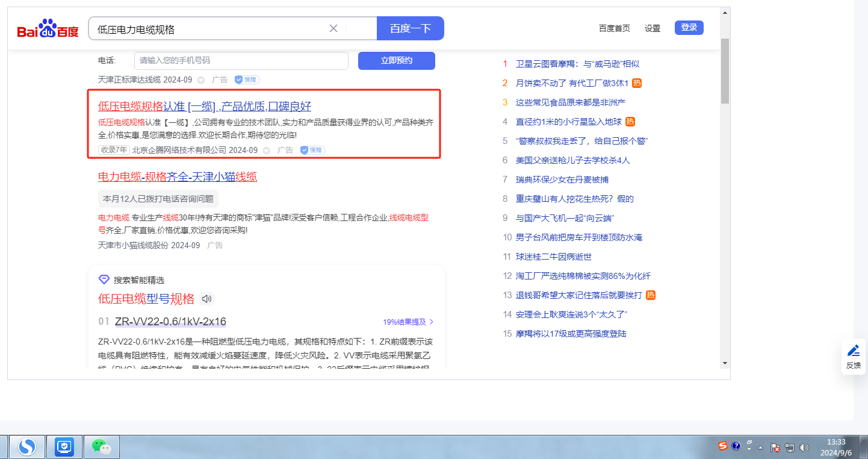
Task: Click the 百度一下 search button
Action: (x=411, y=28)
